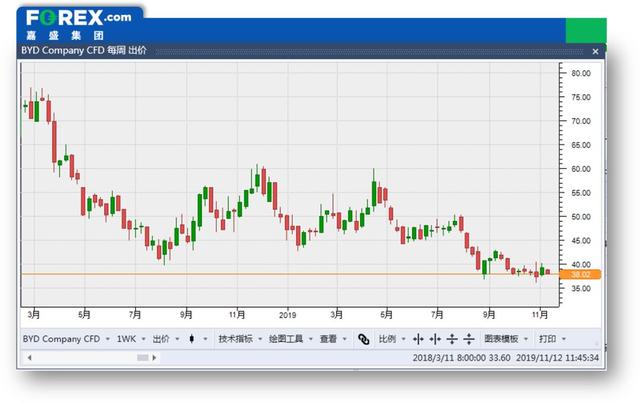Open the BYD Company CFD symbol dropdown
This screenshot has width=640, height=404.
[x=66, y=339]
